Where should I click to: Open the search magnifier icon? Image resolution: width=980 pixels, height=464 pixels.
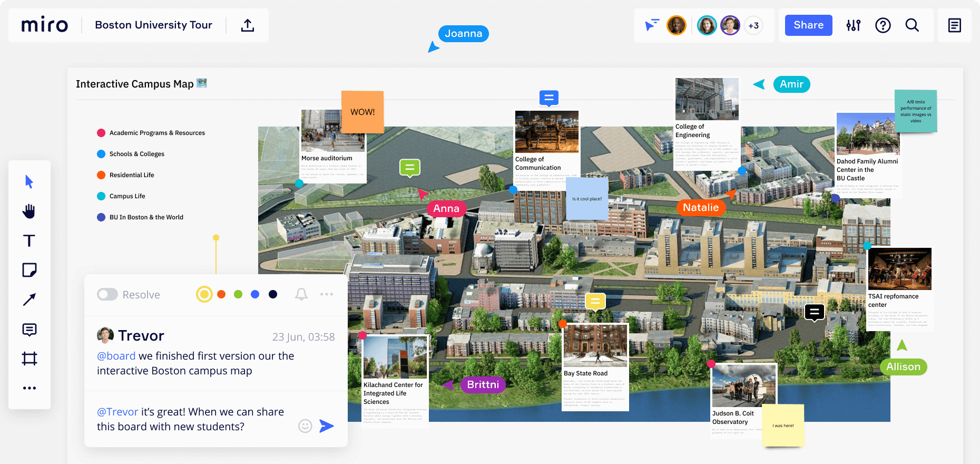(912, 25)
